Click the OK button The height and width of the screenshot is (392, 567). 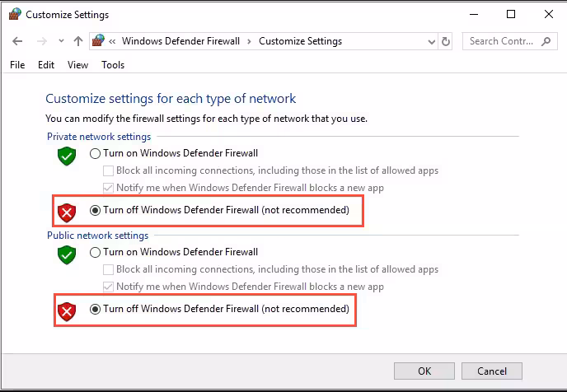point(424,371)
